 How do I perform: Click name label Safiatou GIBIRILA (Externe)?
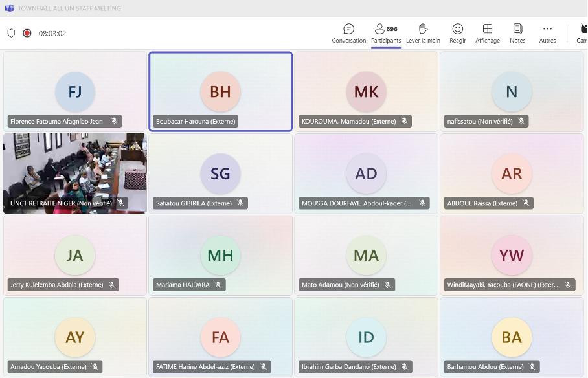pyautogui.click(x=194, y=203)
